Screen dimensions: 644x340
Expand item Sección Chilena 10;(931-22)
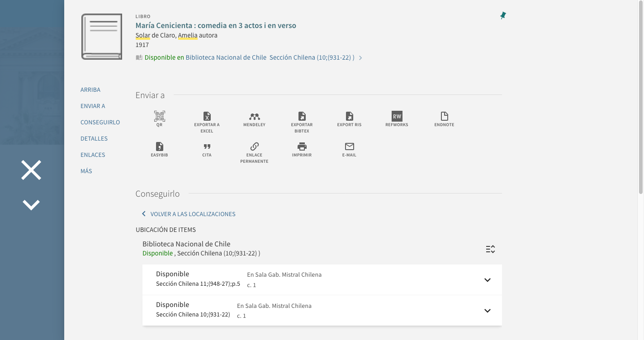click(487, 311)
